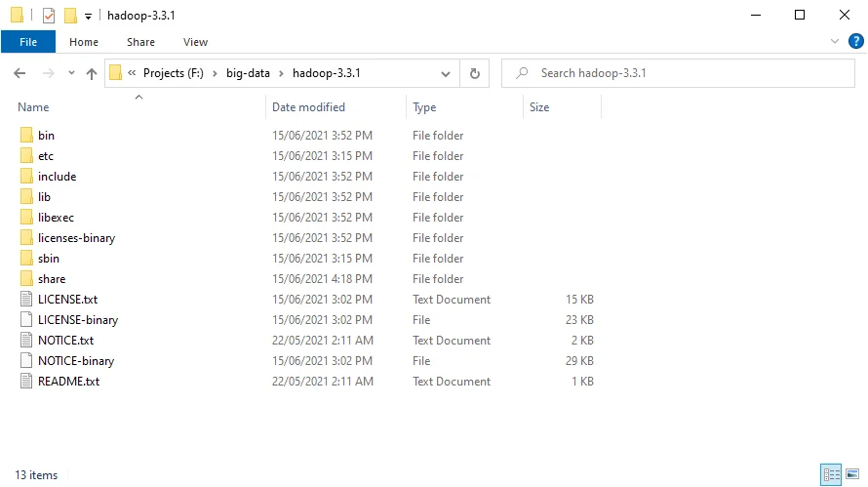This screenshot has height=487, width=868.
Task: Click the Up directory arrow
Action: coord(92,73)
